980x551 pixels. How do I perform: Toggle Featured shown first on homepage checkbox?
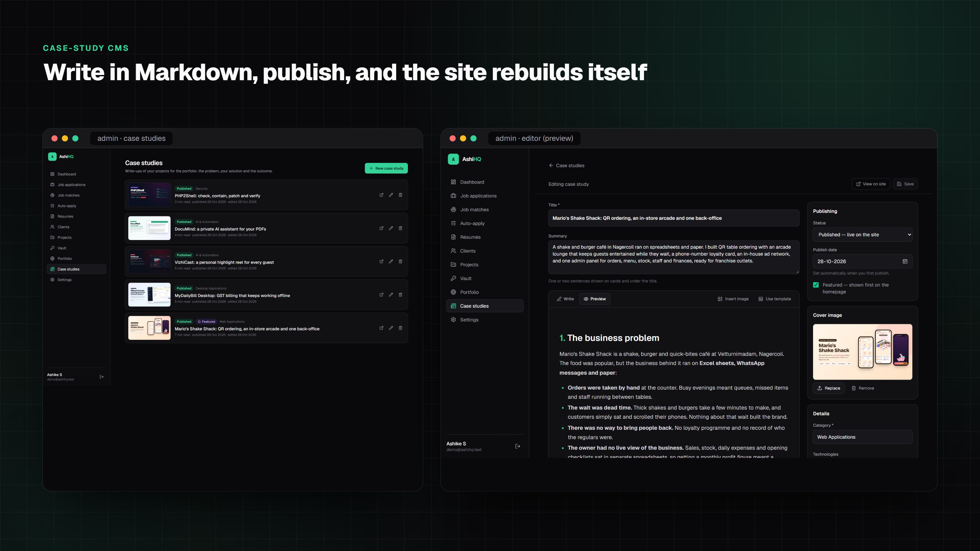(x=816, y=285)
